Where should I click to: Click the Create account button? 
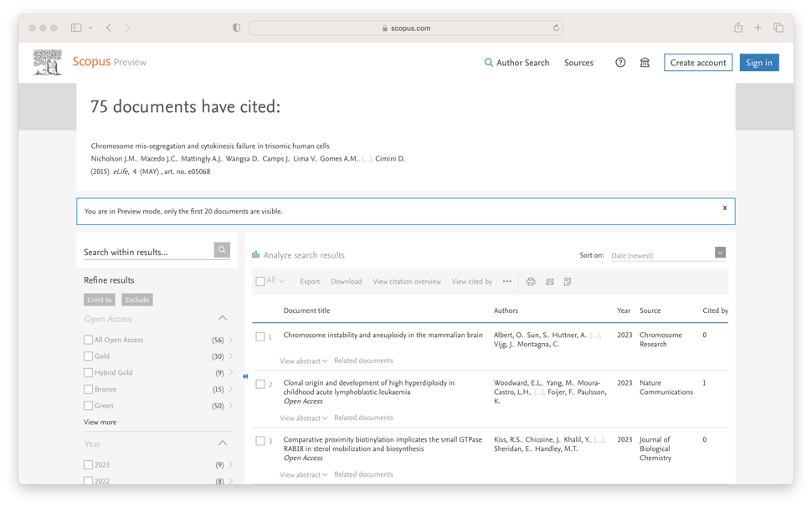pos(697,62)
